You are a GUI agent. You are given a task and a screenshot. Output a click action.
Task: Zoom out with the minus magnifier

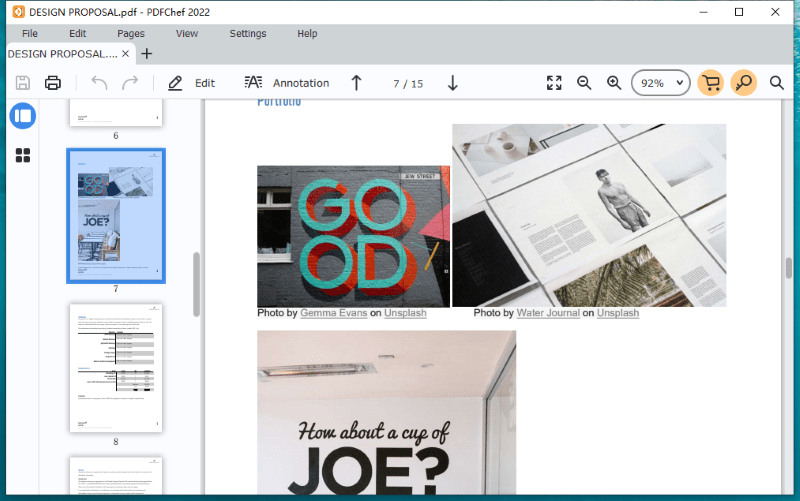pyautogui.click(x=584, y=83)
